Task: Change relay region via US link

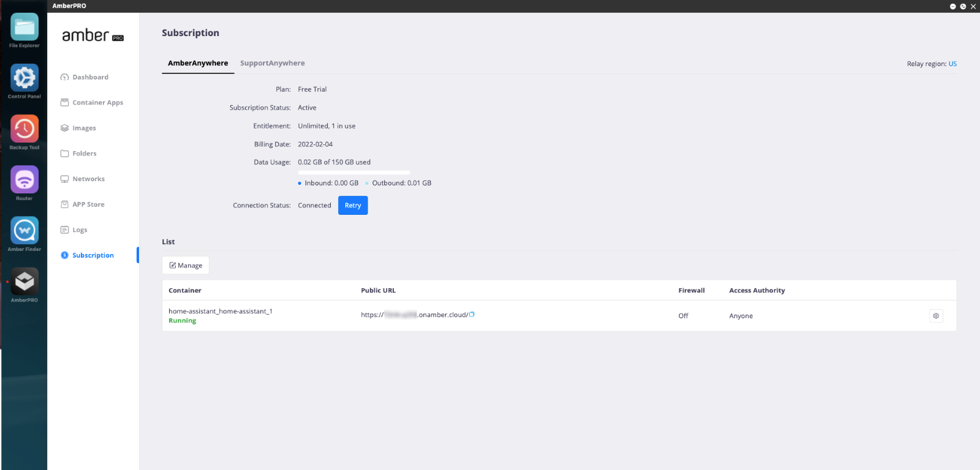Action: (952, 64)
